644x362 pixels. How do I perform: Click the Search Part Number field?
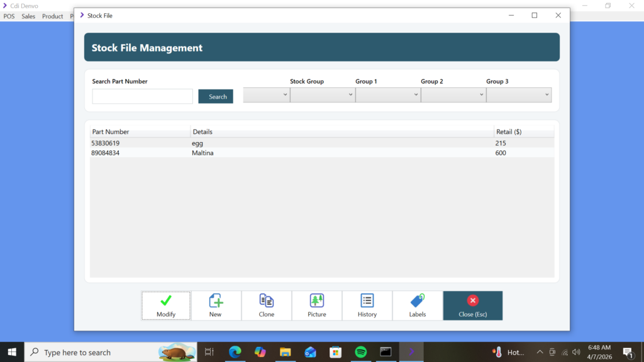click(x=142, y=97)
